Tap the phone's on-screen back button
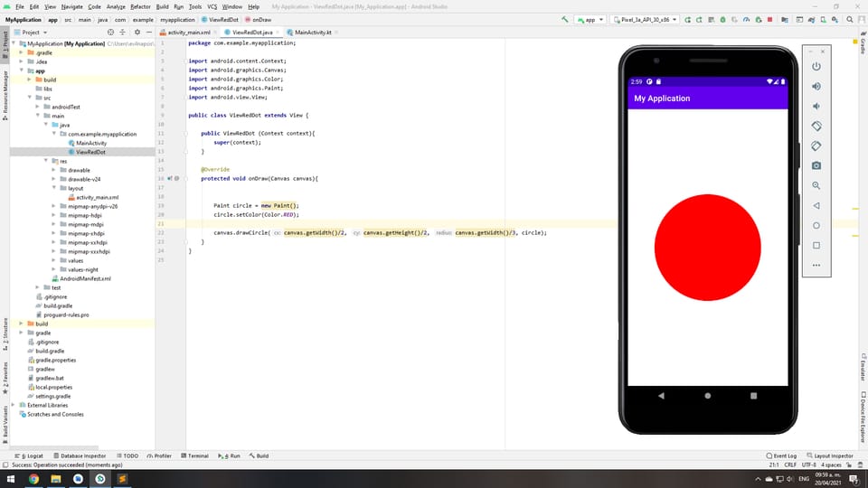Image resolution: width=868 pixels, height=488 pixels. click(x=662, y=396)
